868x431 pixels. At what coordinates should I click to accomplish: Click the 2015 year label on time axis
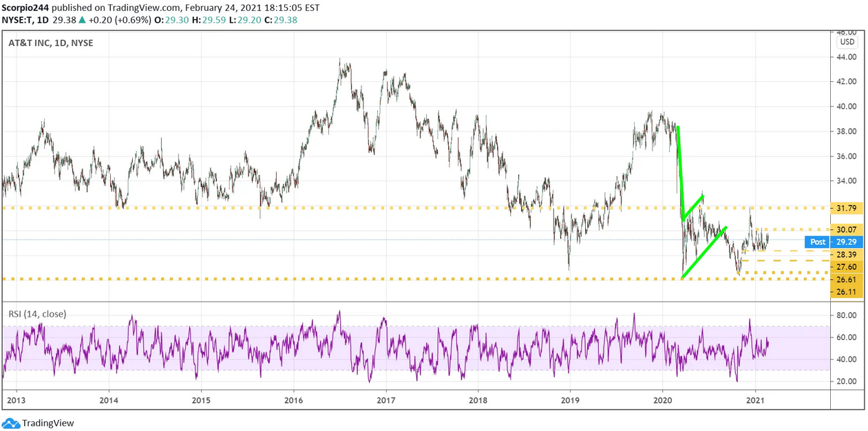(200, 399)
